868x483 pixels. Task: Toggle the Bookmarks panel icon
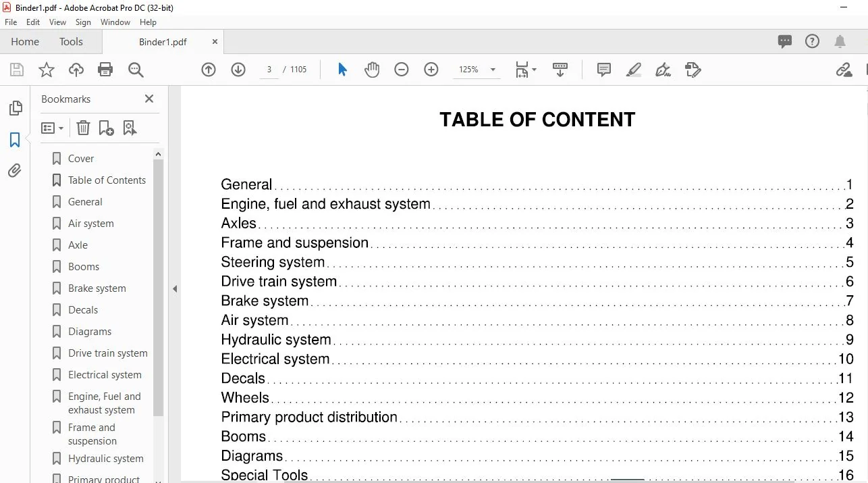coord(15,140)
